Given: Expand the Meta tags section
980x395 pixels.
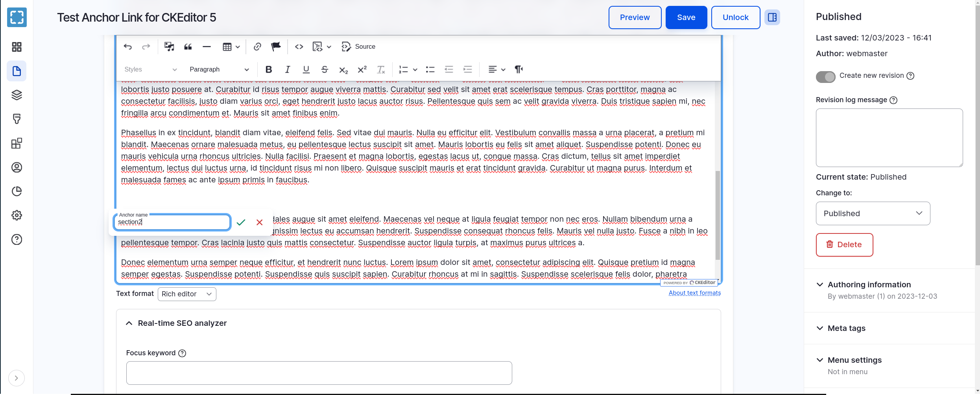Looking at the screenshot, I should pos(846,328).
